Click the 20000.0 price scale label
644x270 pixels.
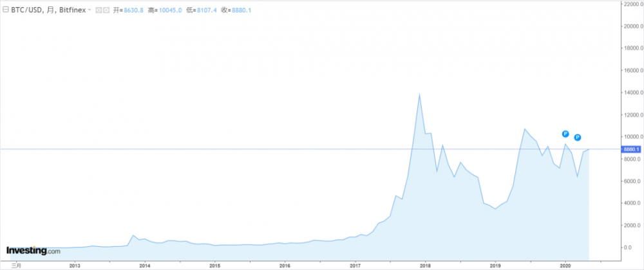[629, 26]
